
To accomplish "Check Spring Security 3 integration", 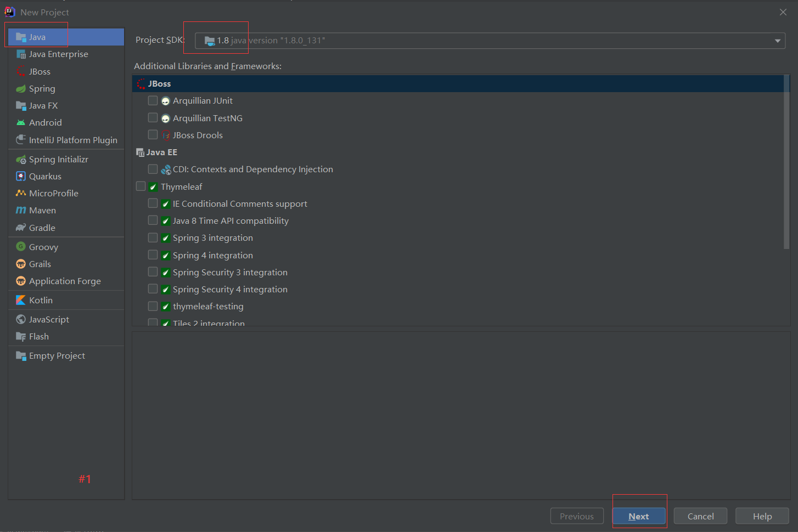I will pyautogui.click(x=153, y=271).
